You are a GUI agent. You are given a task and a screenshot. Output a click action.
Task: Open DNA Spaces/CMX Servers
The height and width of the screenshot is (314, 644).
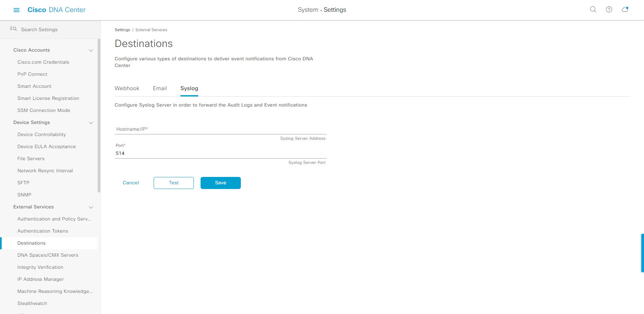(49, 255)
